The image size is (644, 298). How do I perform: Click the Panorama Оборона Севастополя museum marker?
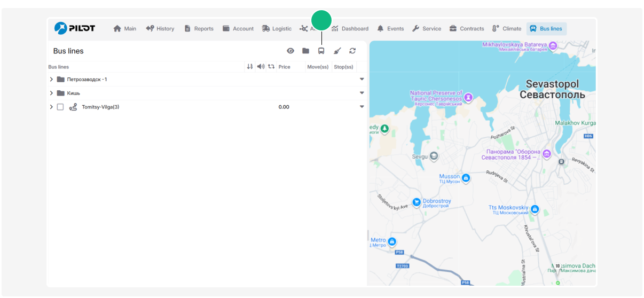tap(546, 154)
